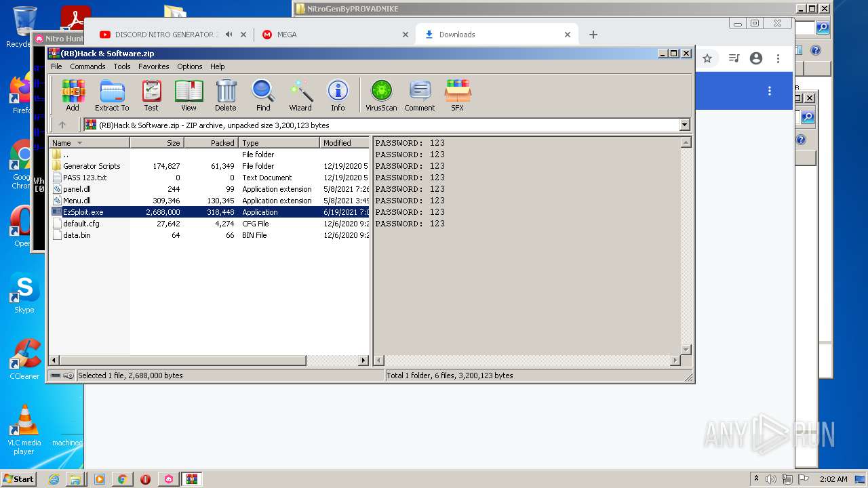Open the Help menu

pos(217,66)
